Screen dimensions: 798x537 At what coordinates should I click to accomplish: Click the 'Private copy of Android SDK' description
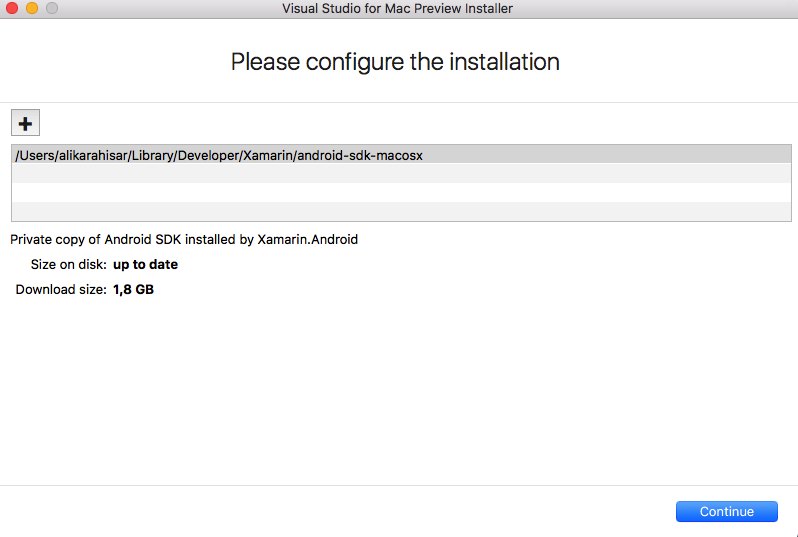point(184,240)
